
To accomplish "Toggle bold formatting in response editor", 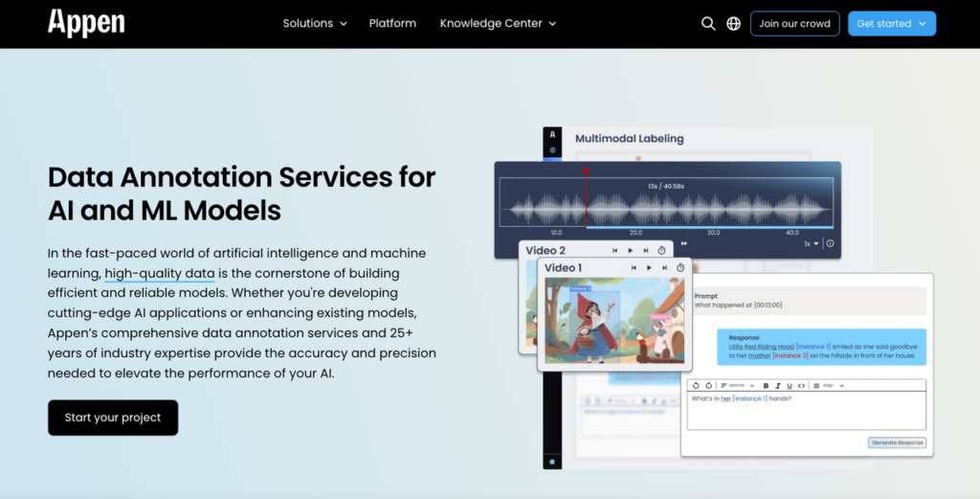I will coord(766,386).
